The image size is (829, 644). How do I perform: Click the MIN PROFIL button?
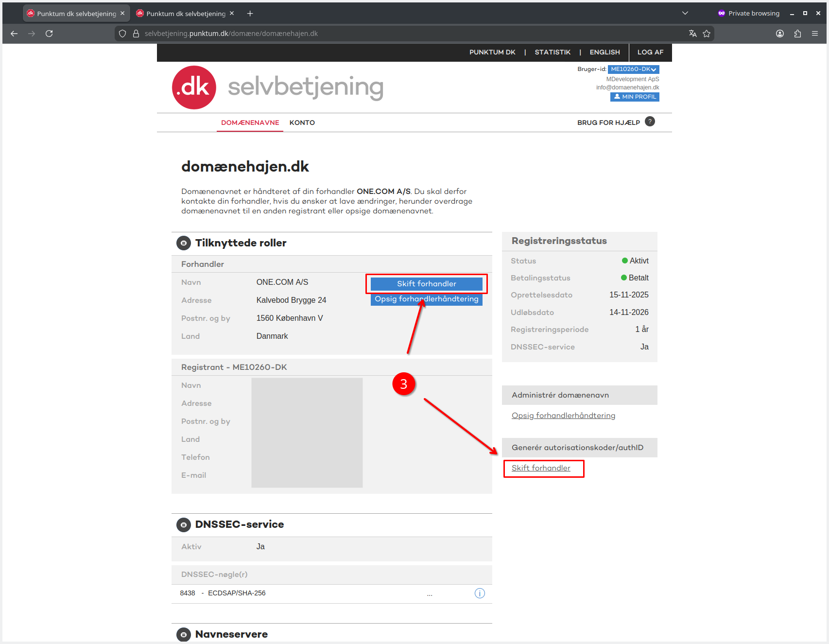pyautogui.click(x=635, y=97)
